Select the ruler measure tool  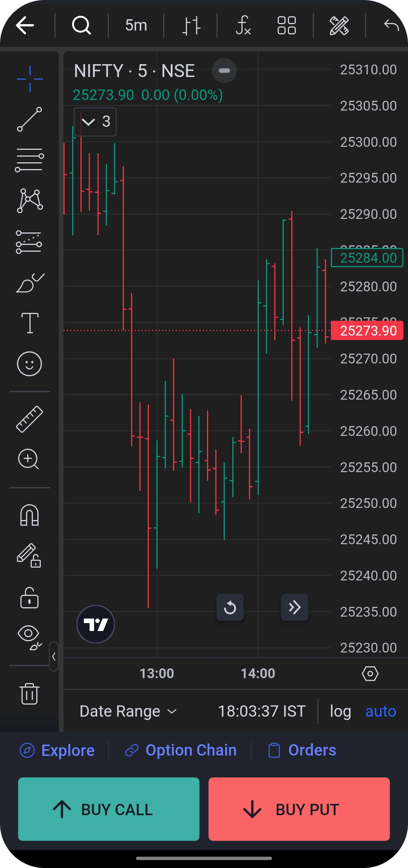pyautogui.click(x=29, y=419)
